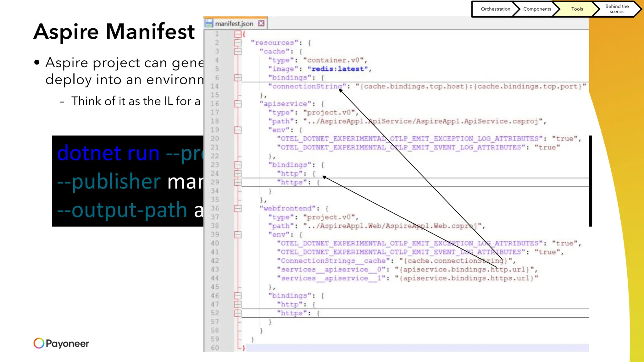Collapse the apiservice "bindings" fold on line 23
644x362 pixels.
tap(238, 165)
